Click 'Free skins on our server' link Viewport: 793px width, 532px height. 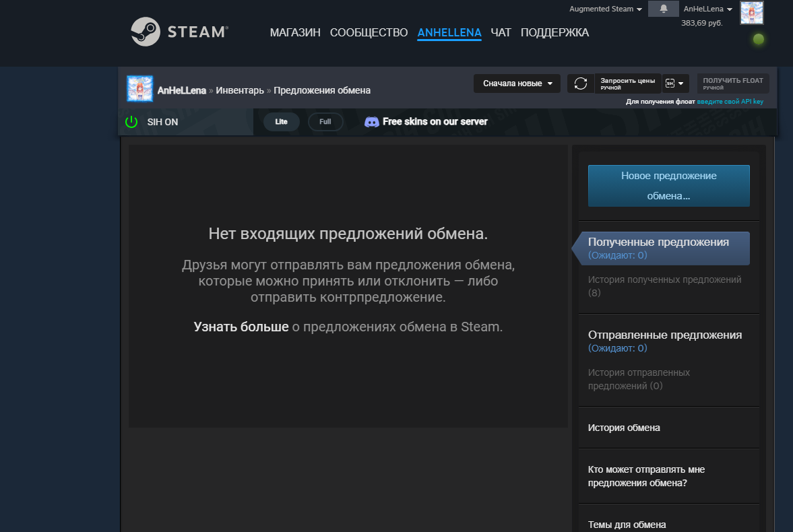(435, 122)
